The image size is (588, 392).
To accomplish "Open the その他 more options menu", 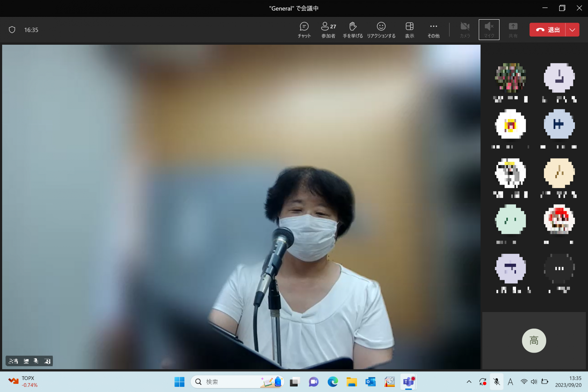I will [433, 30].
